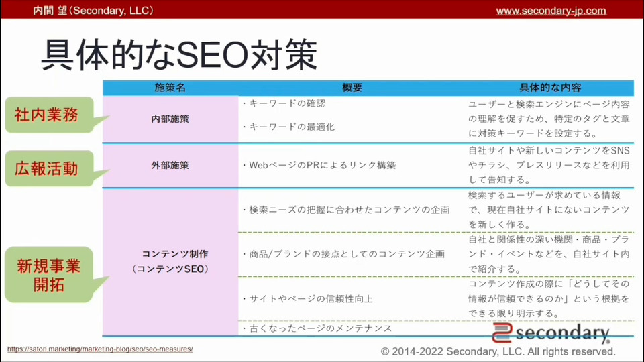Open the satori.marketing seo-measures URL

click(x=100, y=349)
